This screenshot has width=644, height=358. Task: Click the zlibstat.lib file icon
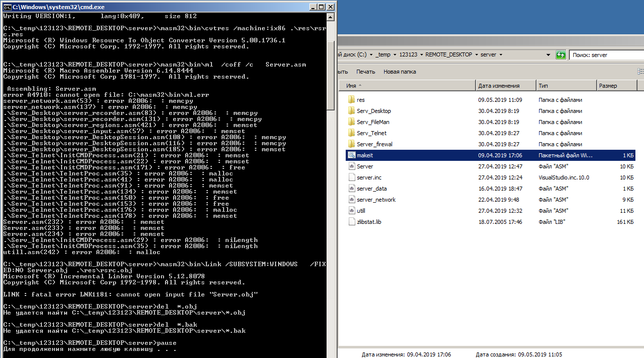tap(352, 222)
